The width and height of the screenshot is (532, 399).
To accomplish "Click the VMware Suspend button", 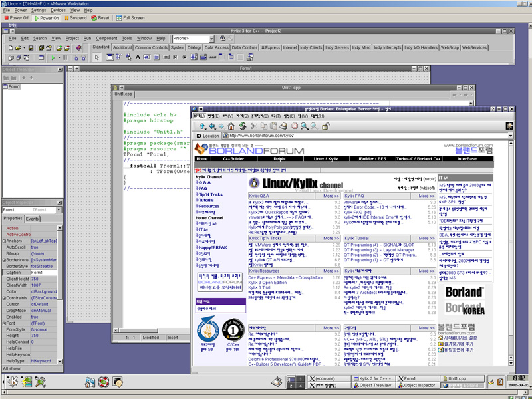I will (x=75, y=18).
